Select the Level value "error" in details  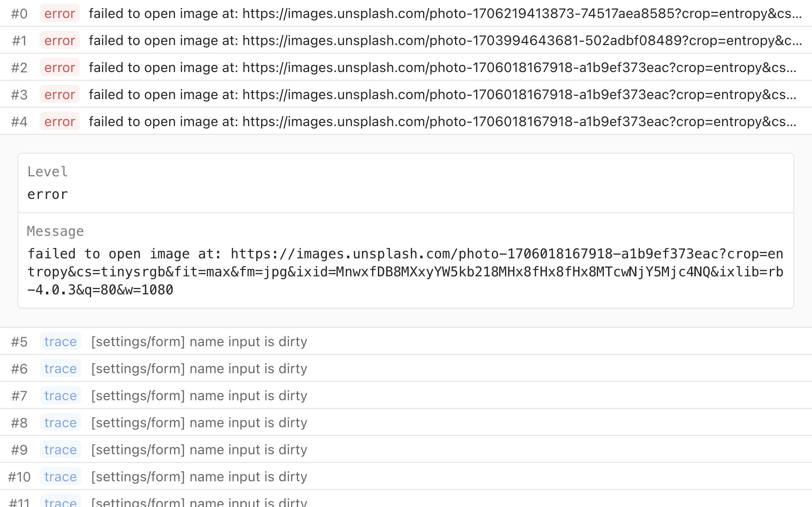[x=48, y=195]
